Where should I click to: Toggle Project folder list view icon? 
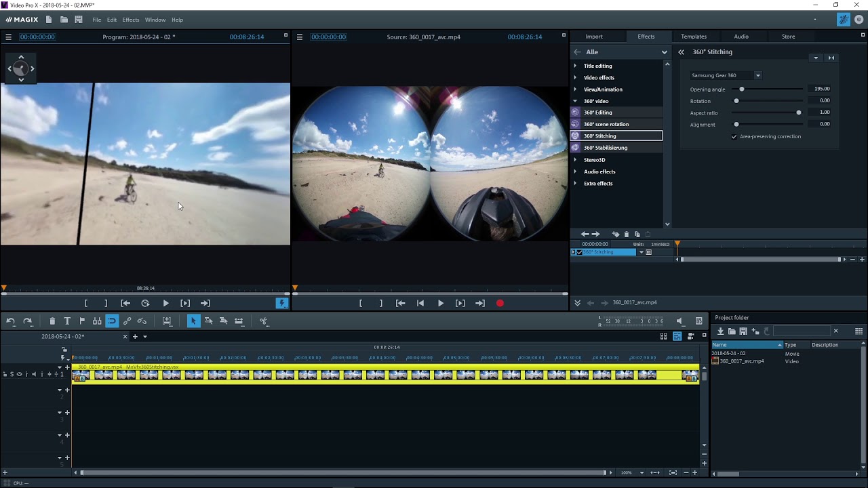(859, 331)
